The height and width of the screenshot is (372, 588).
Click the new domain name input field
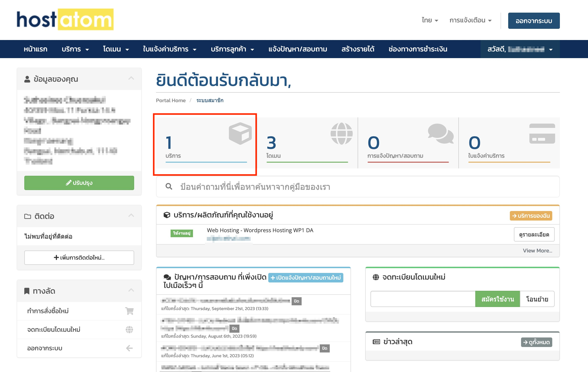(423, 299)
